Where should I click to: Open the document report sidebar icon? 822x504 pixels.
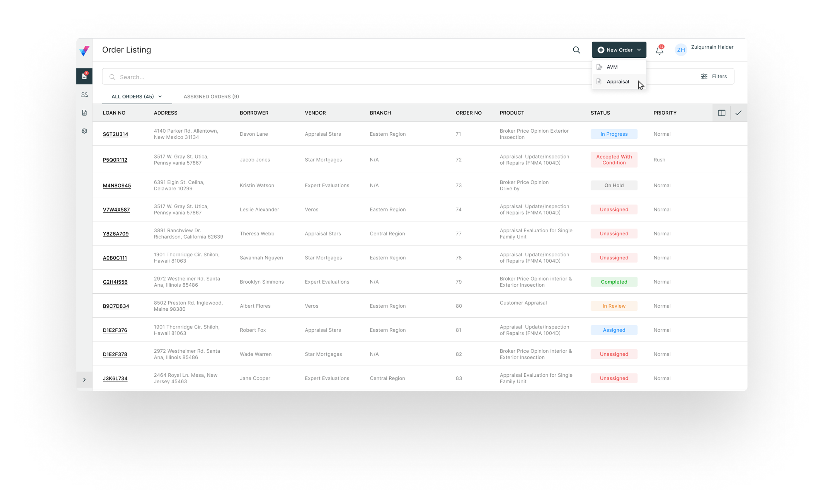click(x=84, y=113)
